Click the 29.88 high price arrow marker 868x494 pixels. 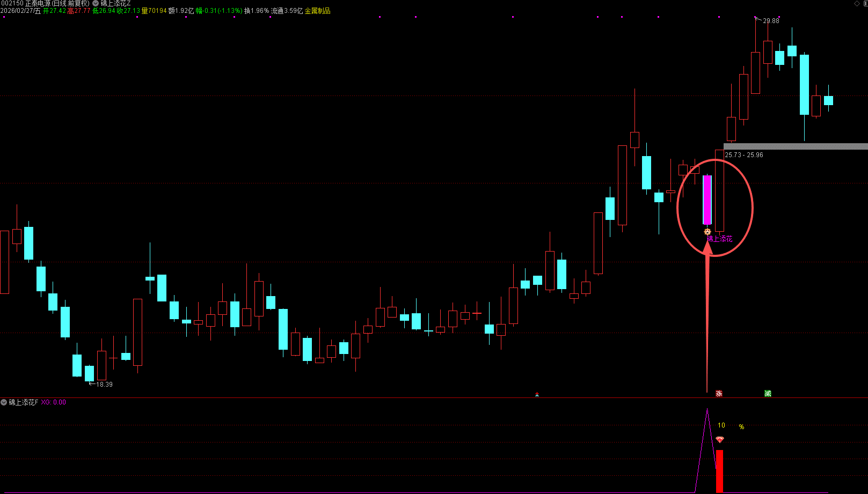(758, 20)
